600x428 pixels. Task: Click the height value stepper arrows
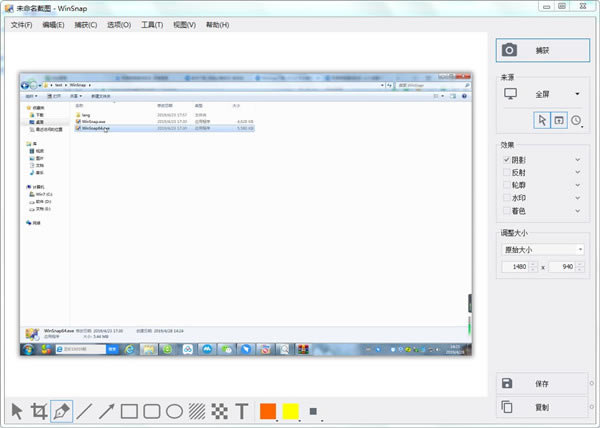pos(580,267)
